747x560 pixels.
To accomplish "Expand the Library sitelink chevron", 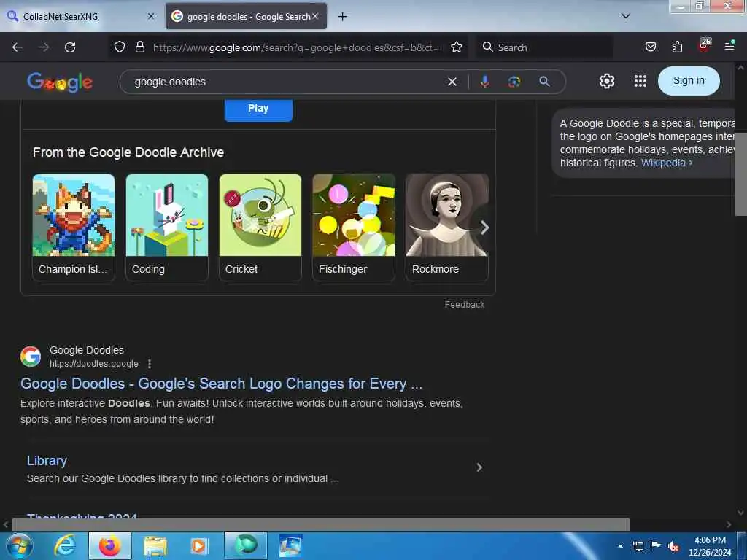I will tap(479, 467).
